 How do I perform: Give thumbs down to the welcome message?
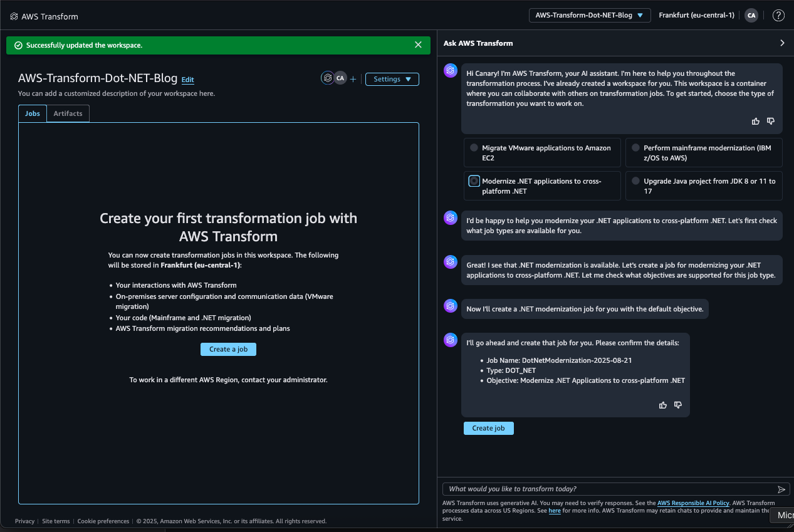coord(771,121)
